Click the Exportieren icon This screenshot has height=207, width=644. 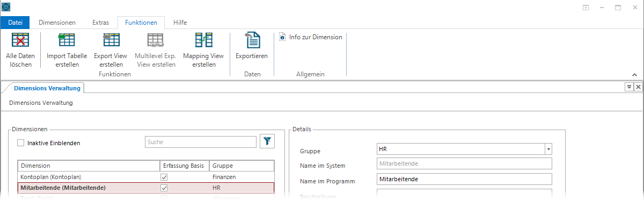(252, 40)
